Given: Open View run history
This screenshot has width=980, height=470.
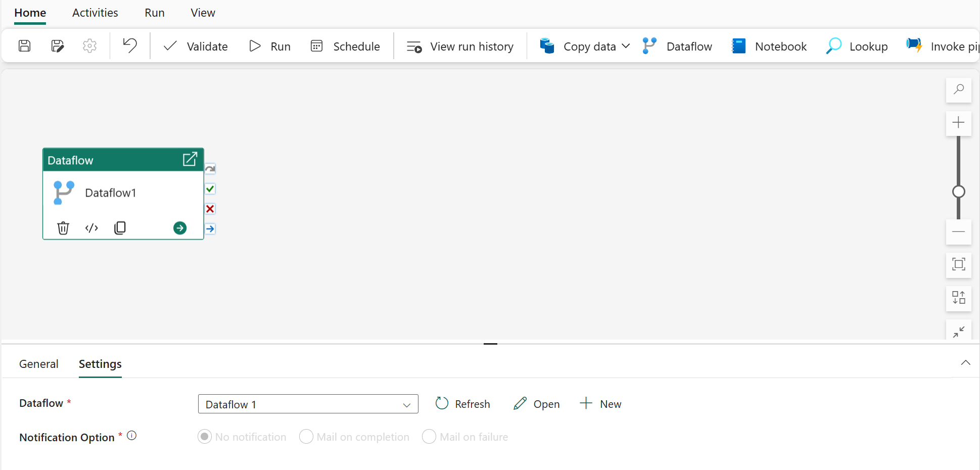Looking at the screenshot, I should click(460, 46).
